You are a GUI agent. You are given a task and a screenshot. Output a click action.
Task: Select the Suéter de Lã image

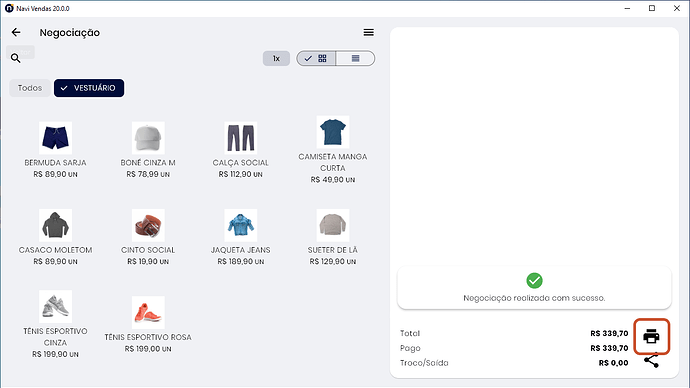(x=333, y=225)
